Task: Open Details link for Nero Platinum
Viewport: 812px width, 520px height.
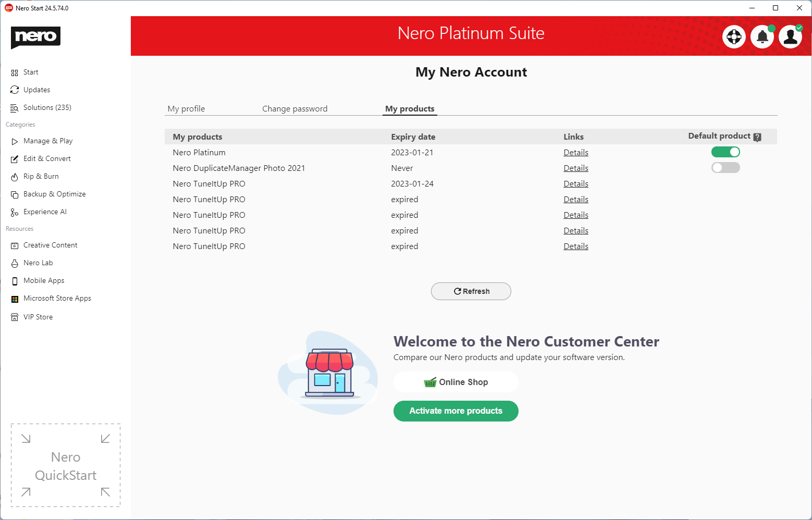Action: tap(576, 153)
